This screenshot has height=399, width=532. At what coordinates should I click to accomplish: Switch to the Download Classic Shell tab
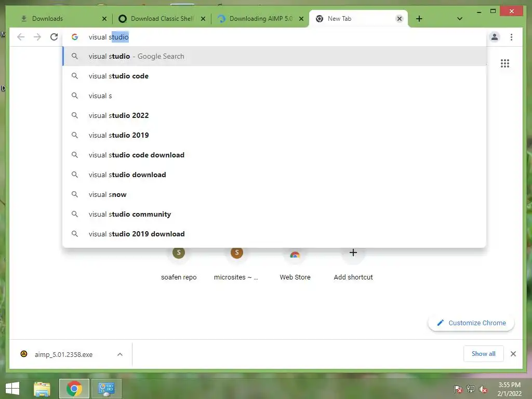[162, 19]
